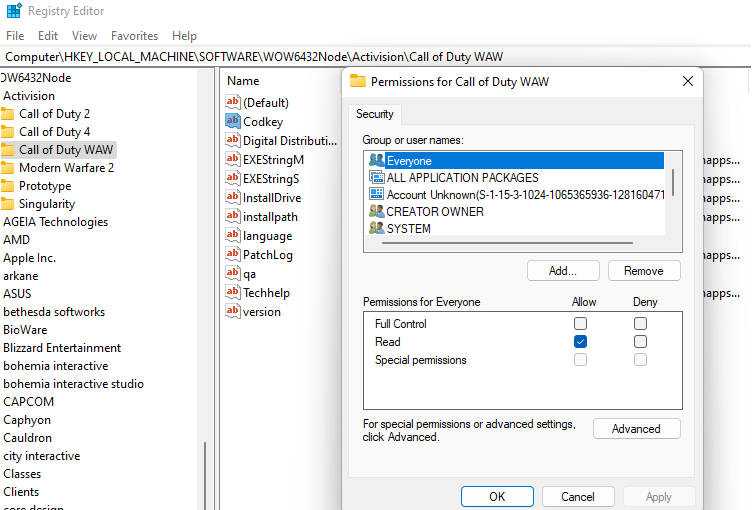Select the Classes registry key
The image size is (753, 510).
click(22, 474)
